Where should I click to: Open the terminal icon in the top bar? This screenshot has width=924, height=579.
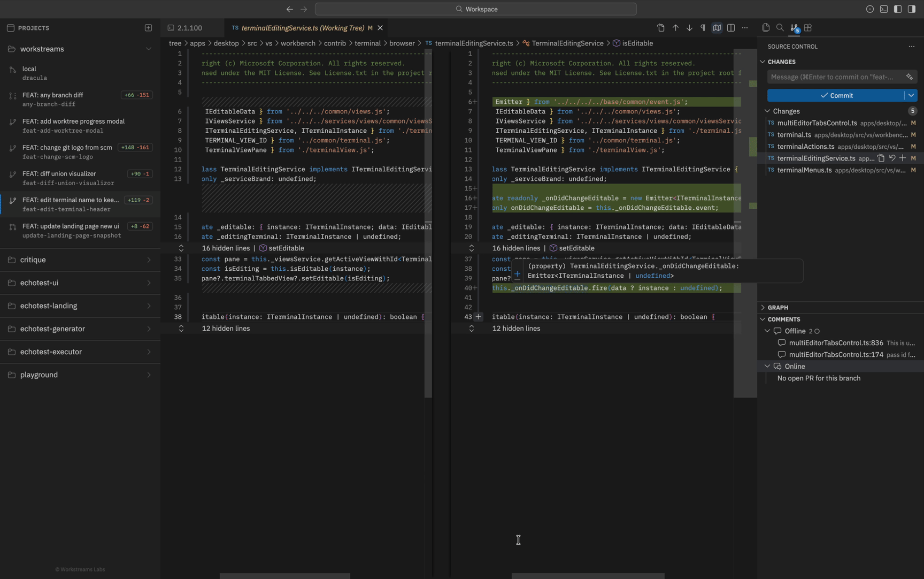pos(884,9)
